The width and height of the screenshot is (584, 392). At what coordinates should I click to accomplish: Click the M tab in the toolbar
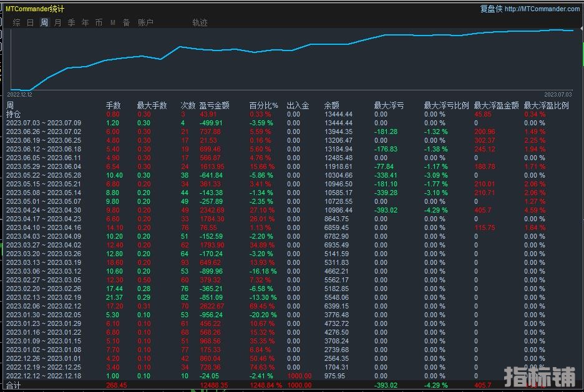point(113,22)
